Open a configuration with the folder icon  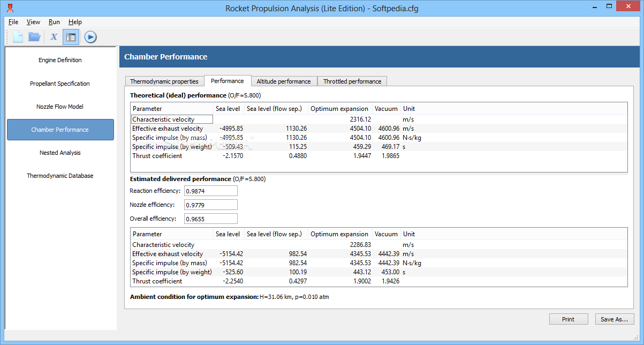click(35, 37)
